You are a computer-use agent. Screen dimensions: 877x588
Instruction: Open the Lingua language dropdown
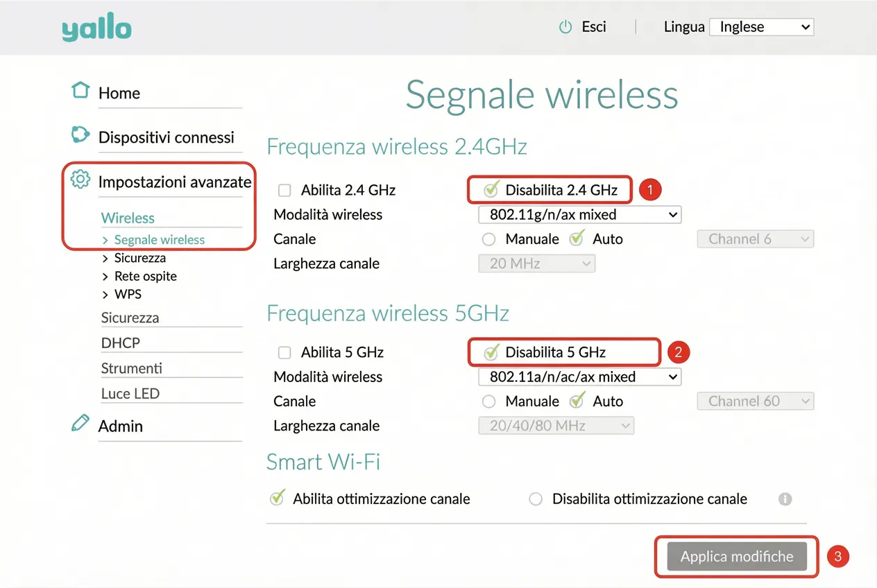click(761, 27)
